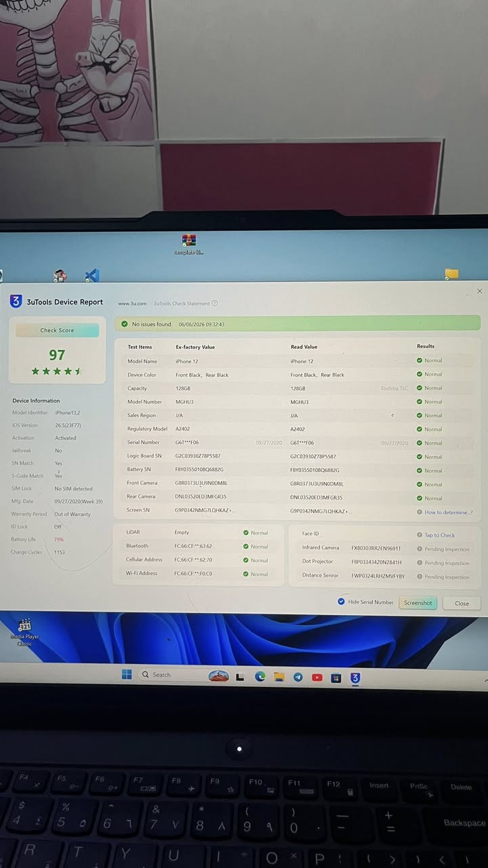Image resolution: width=488 pixels, height=868 pixels.
Task: Click the Mfg. Date 09/27/2020(Week 39) value
Action: [x=79, y=501]
